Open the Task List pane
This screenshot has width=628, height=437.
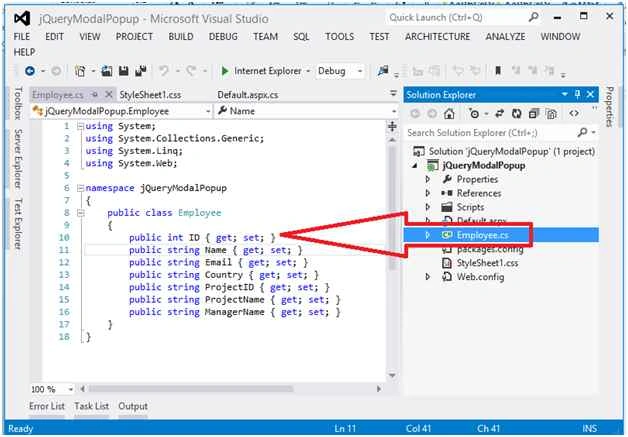[x=91, y=406]
